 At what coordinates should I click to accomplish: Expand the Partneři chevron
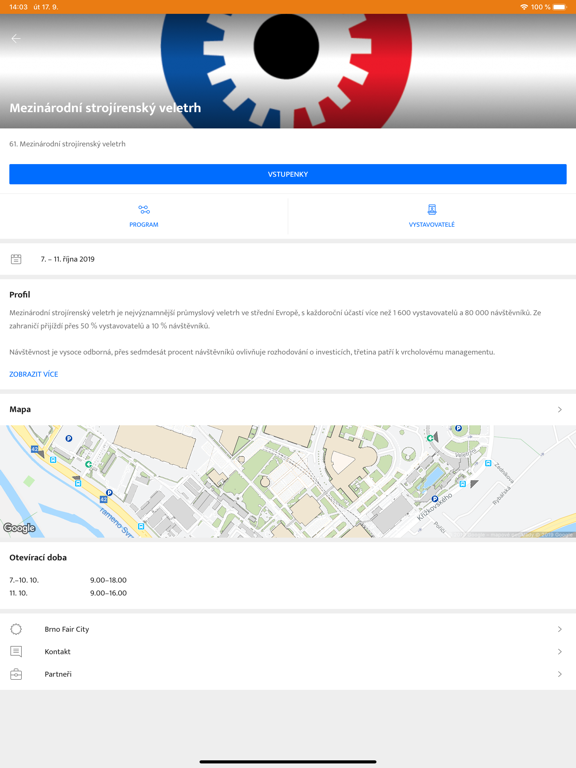click(x=560, y=674)
